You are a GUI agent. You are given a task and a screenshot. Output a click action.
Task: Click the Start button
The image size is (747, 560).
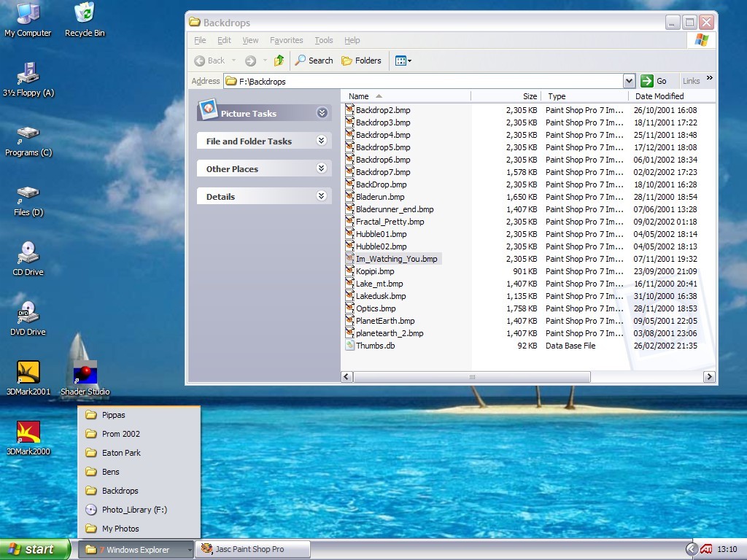[35, 549]
